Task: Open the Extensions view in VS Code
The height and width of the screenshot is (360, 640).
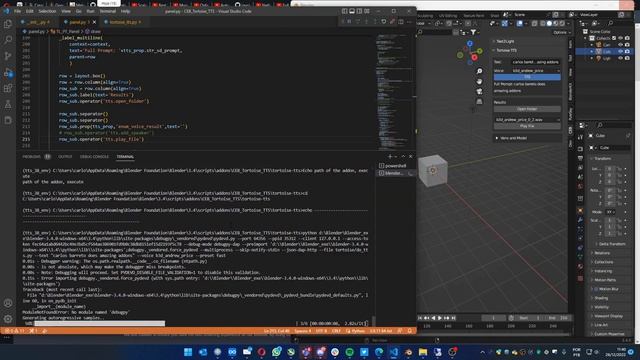Action: click(8, 88)
